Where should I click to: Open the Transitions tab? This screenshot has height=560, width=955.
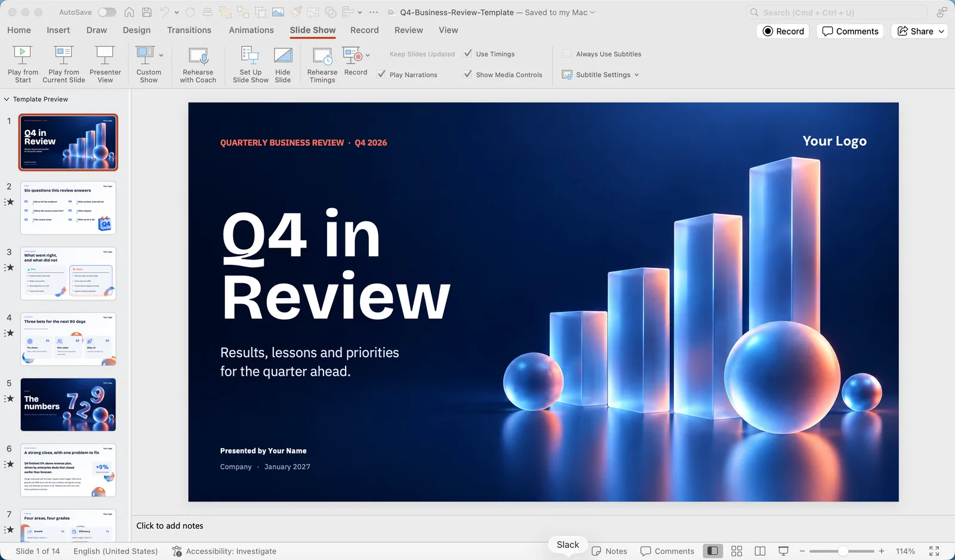click(x=189, y=30)
